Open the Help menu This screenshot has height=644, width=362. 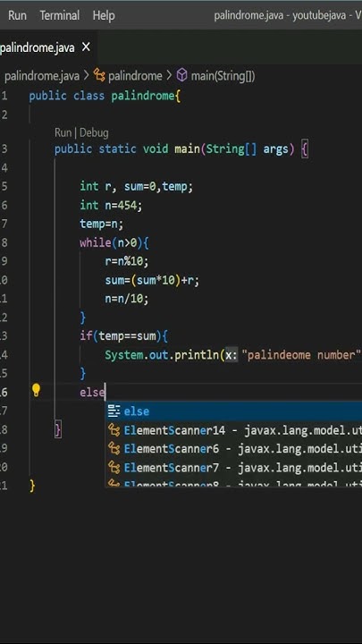point(104,15)
